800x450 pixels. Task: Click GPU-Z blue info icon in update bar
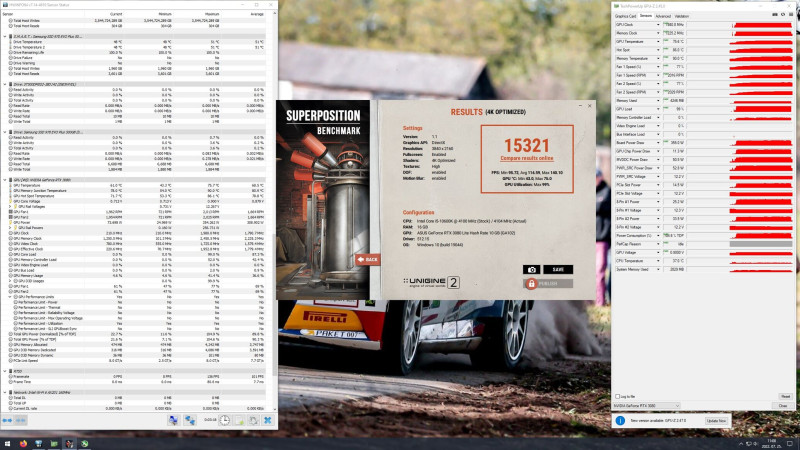[620, 420]
